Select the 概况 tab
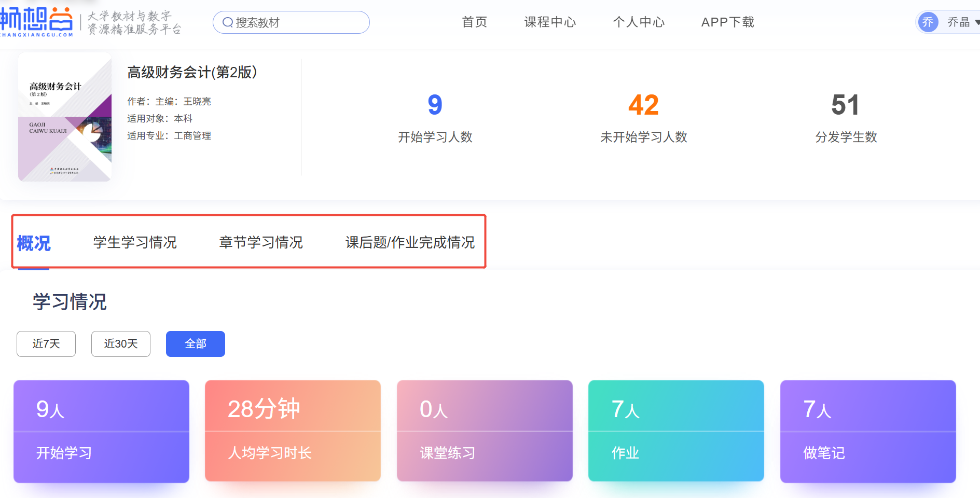Image resolution: width=980 pixels, height=498 pixels. point(34,243)
